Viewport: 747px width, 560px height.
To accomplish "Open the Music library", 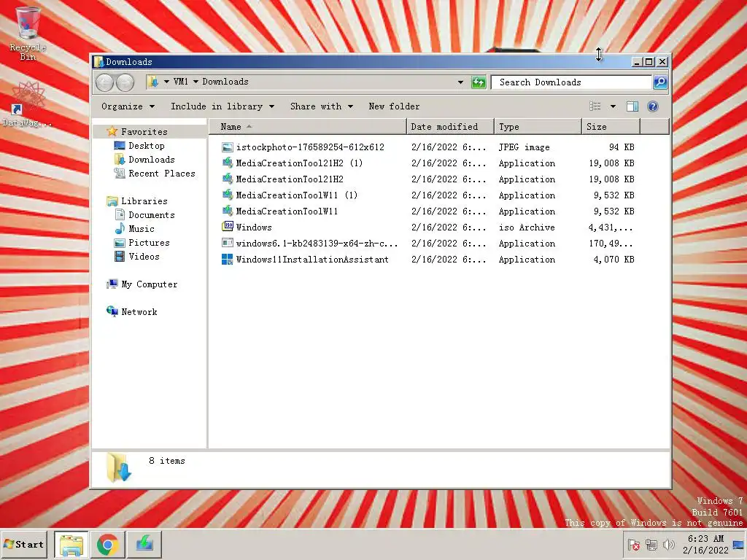I will pos(141,228).
